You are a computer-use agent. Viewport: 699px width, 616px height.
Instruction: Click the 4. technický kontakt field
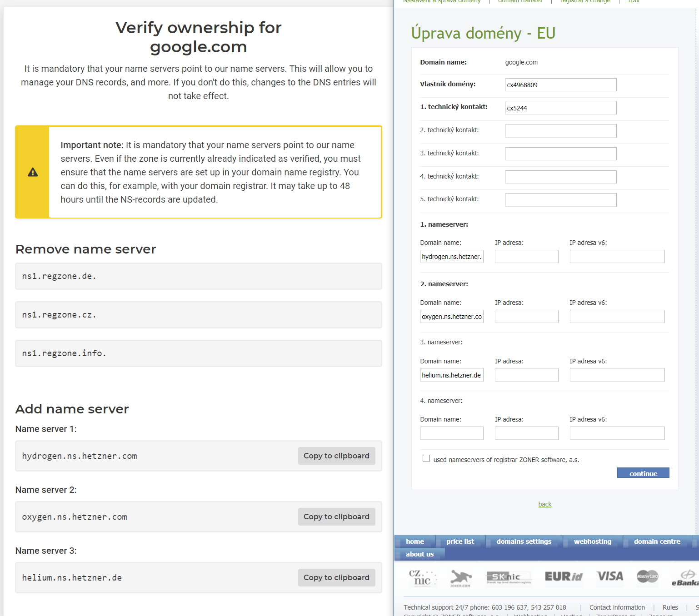561,177
